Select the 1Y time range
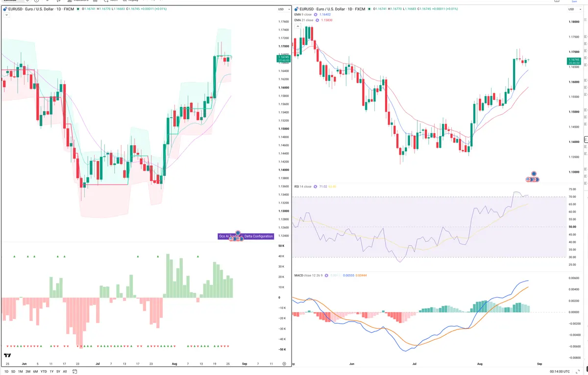This screenshot has width=588, height=375. [x=51, y=372]
